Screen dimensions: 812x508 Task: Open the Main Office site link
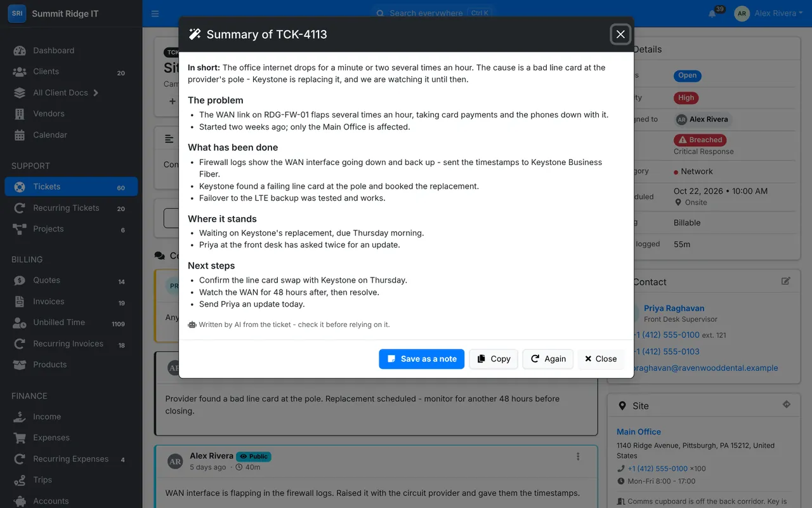click(x=639, y=432)
